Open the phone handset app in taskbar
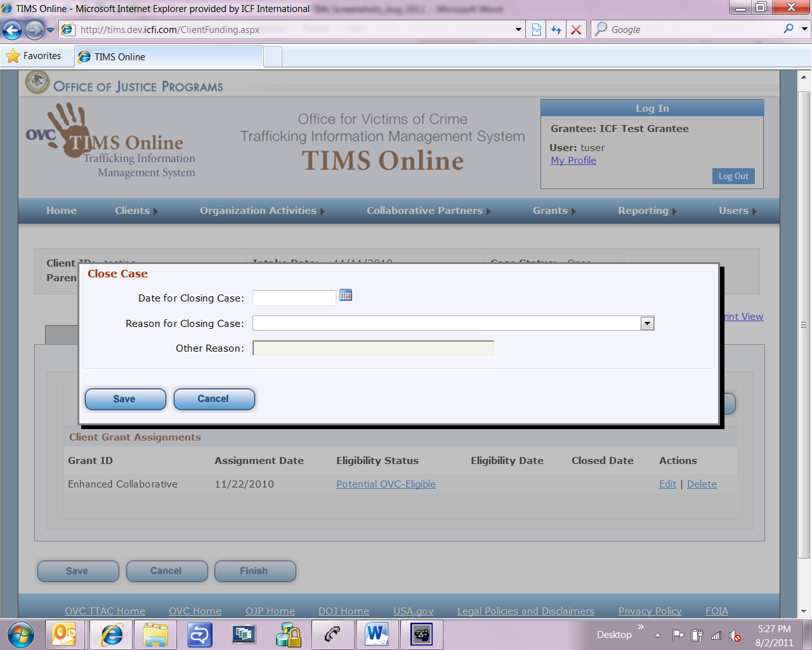This screenshot has width=812, height=650. (333, 634)
